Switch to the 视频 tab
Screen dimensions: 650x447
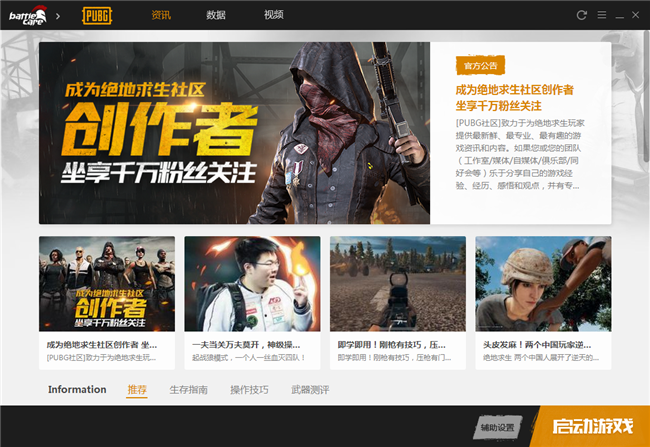274,15
